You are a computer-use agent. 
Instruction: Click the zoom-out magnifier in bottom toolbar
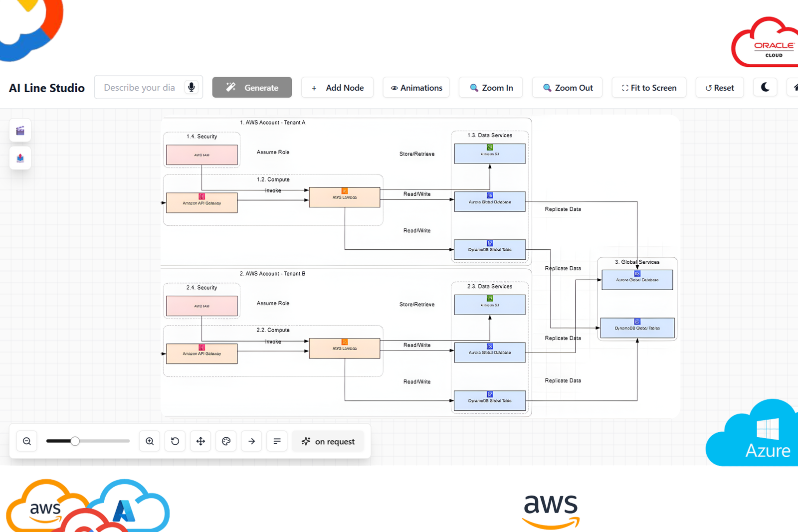[26, 441]
